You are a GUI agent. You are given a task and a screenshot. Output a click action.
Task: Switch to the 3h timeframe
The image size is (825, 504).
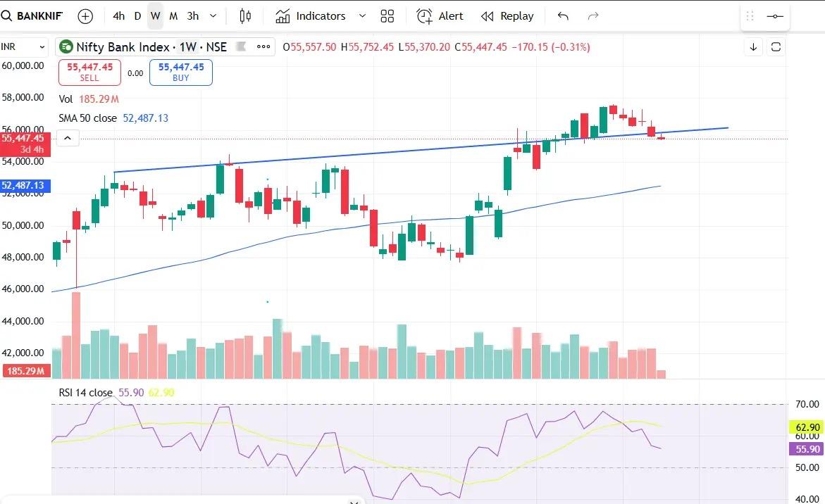point(193,15)
